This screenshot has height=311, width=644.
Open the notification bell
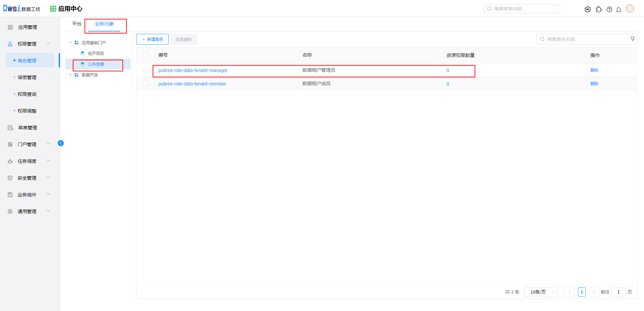[619, 9]
